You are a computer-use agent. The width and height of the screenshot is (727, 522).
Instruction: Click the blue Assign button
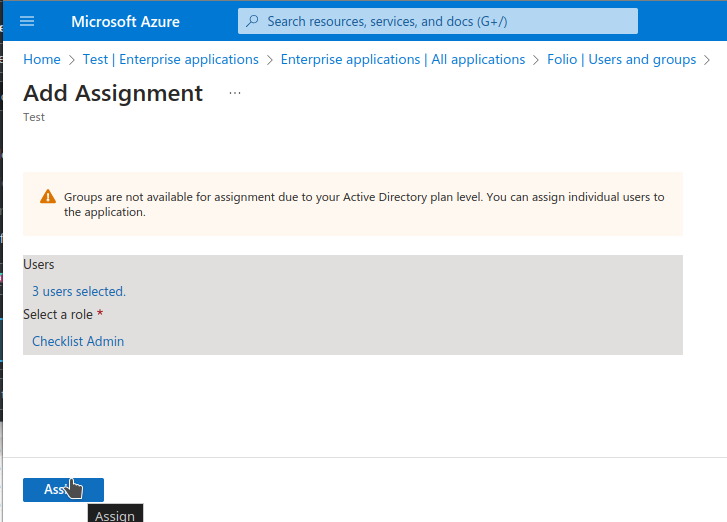point(64,490)
